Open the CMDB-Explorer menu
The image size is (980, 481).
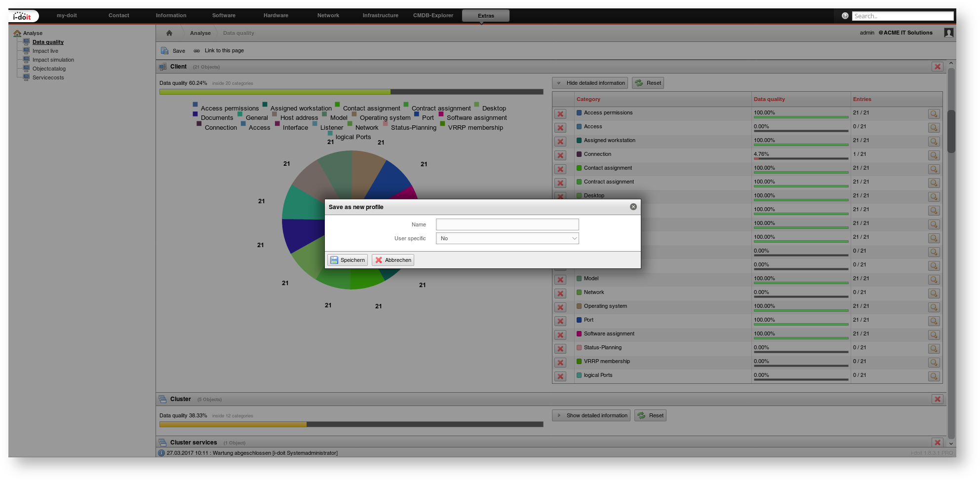pyautogui.click(x=433, y=15)
